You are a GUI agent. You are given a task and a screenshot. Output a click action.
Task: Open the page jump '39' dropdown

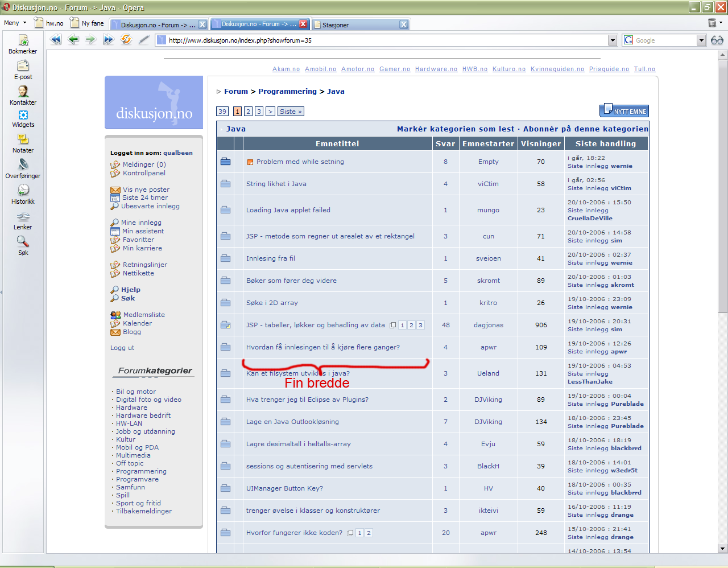222,112
